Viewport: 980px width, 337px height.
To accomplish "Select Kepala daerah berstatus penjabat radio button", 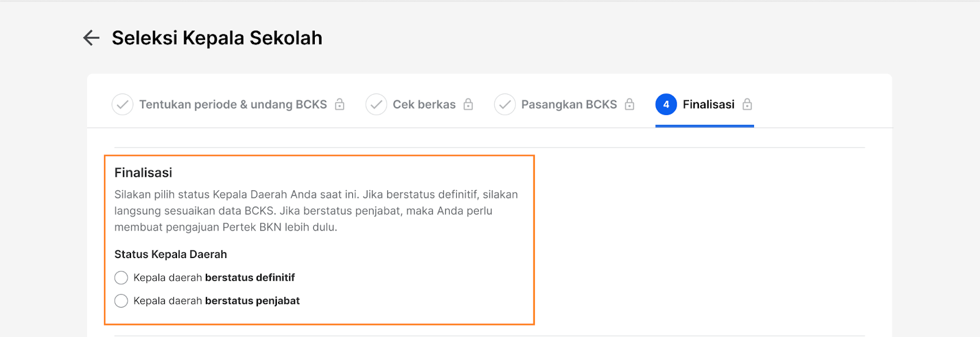I will [121, 301].
